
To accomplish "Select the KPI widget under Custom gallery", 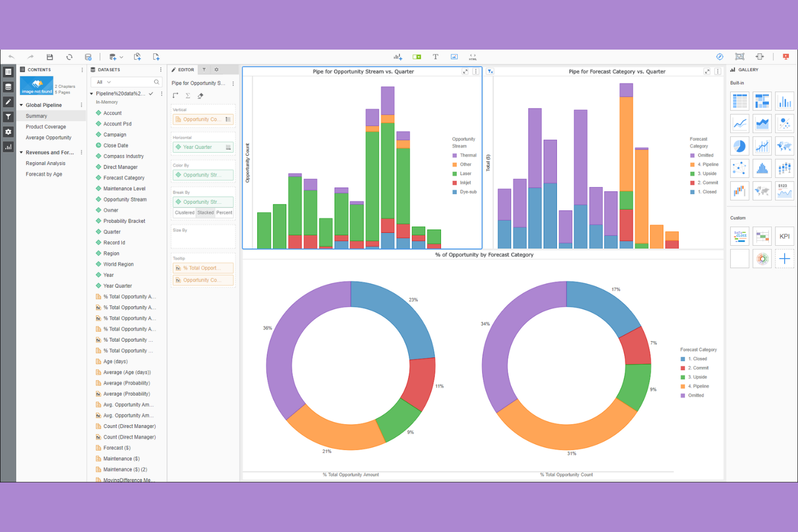I will [785, 236].
